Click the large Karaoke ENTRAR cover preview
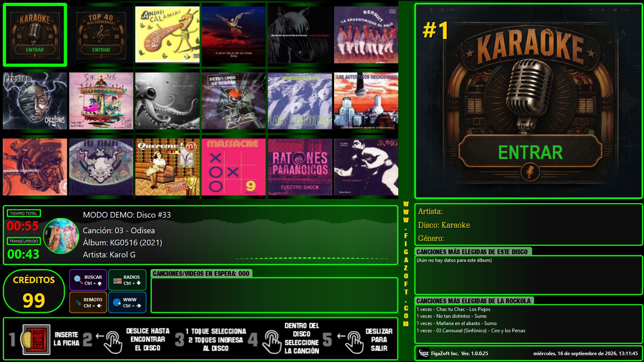 pyautogui.click(x=528, y=101)
